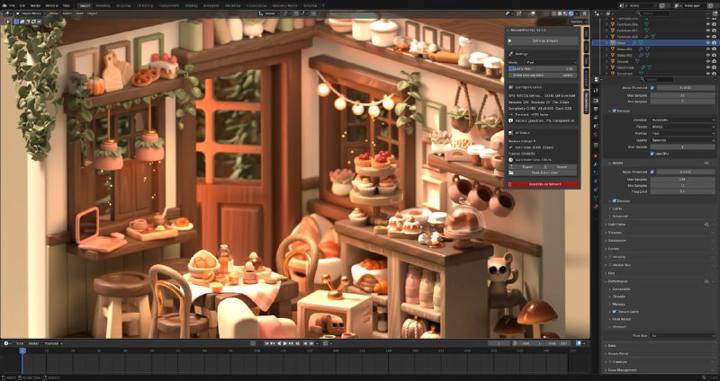Viewport: 720px width, 381px height.
Task: Switch viewport to Rendered shading
Action: coord(571,13)
